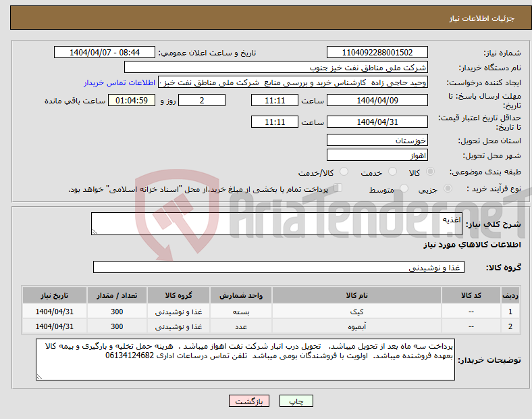Screen dimensions: 532x419
Task: Click date 1404/04/31 in the کیک row
Action: 55,312
